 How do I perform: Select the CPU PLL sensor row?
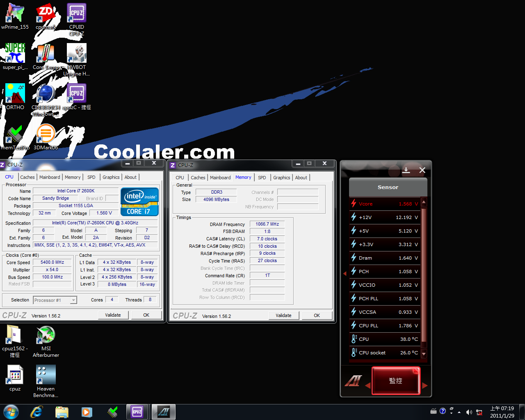tap(385, 326)
